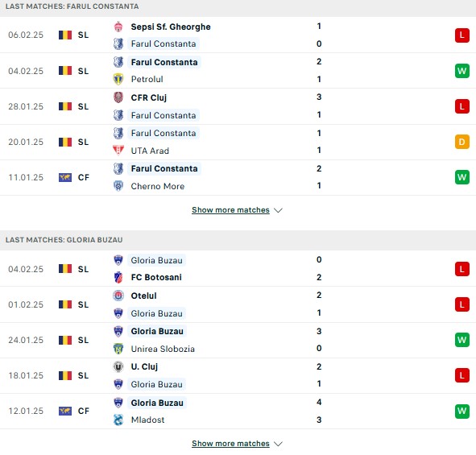Click the UTA Arad team logo
476x455 pixels.
pyautogui.click(x=118, y=151)
